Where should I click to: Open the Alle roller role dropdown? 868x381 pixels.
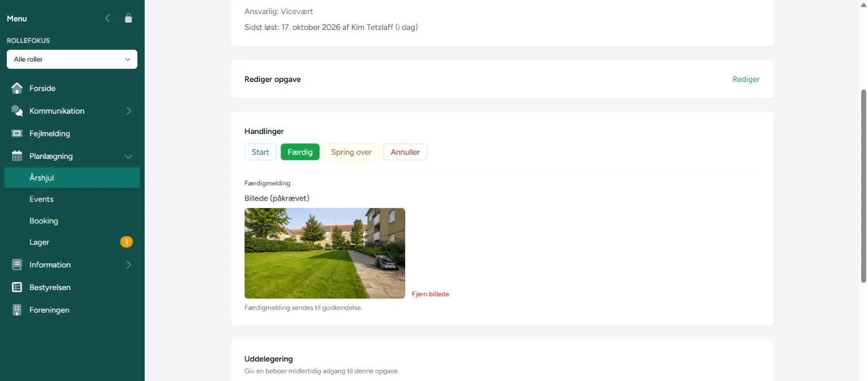pyautogui.click(x=72, y=59)
